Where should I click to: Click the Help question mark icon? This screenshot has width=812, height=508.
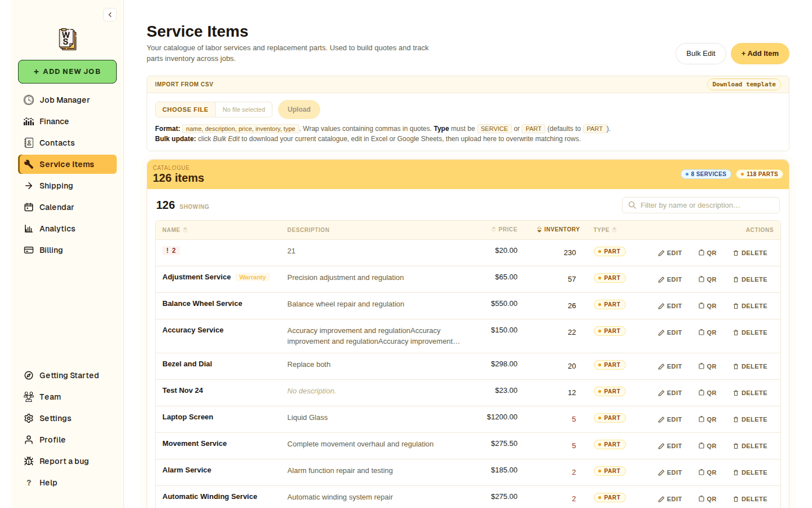(29, 483)
